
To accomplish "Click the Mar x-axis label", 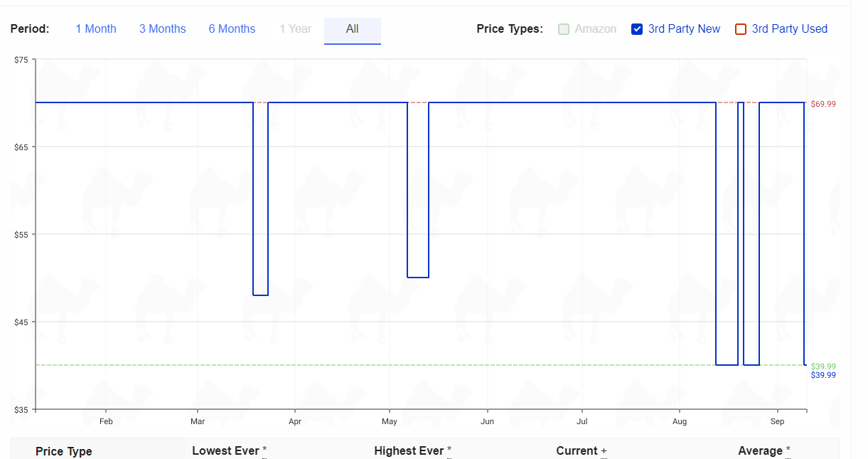I will pos(198,421).
